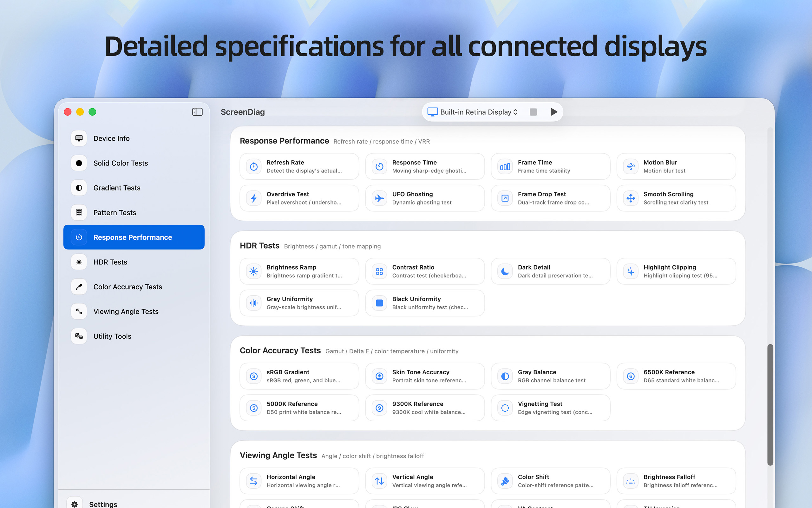Click the Response Time clock icon

click(379, 166)
